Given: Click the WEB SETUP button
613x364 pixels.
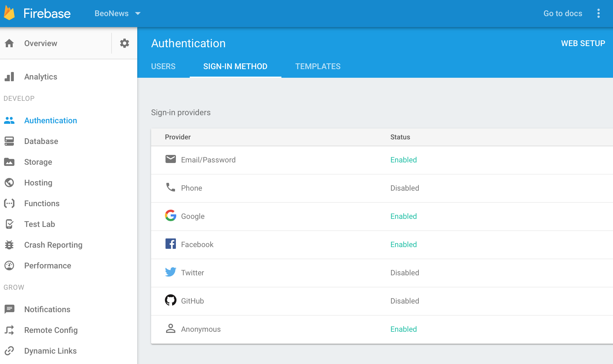Looking at the screenshot, I should [x=583, y=43].
